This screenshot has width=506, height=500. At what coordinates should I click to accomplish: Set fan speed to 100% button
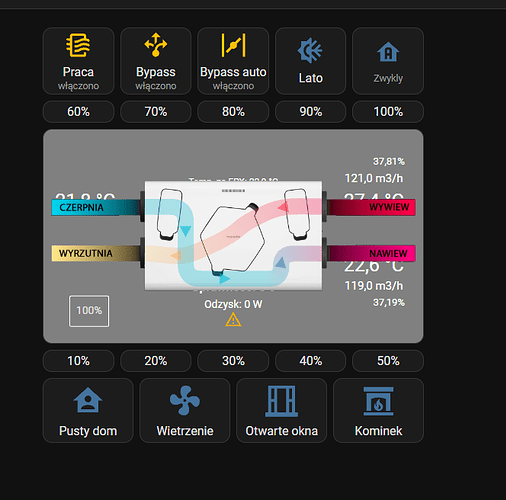388,112
